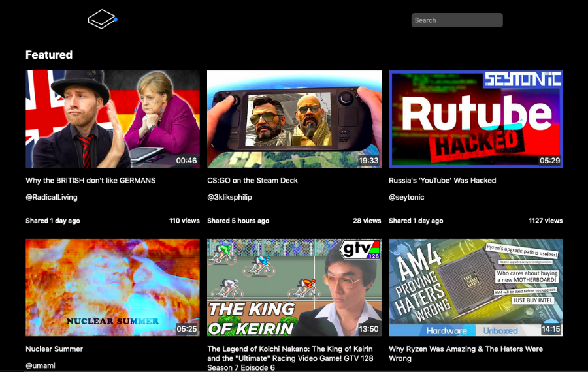Click the site logo icon
Viewport: 588px width, 372px height.
[x=103, y=19]
